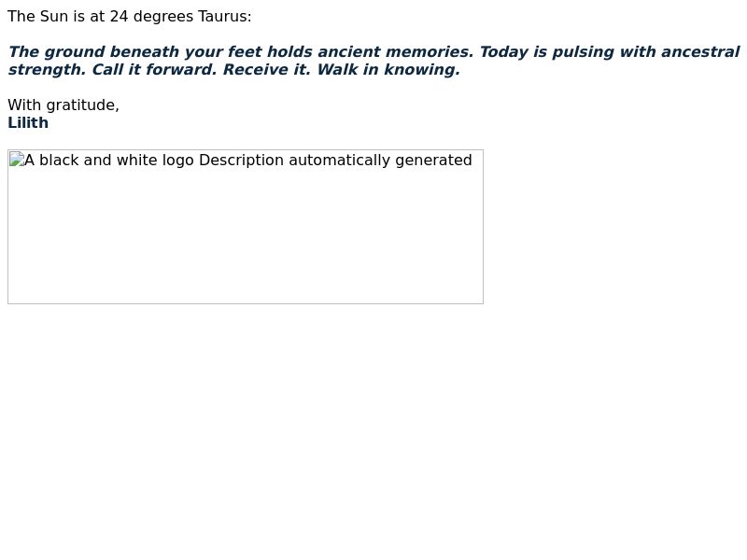Click the word 'Taurus:' in the first line
Viewport: 747px width, 560px height.
[225, 17]
